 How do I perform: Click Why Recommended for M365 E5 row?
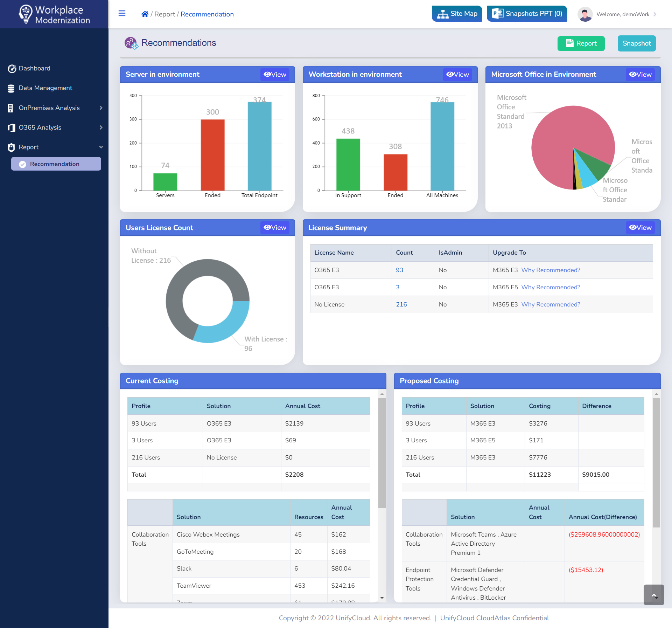(551, 287)
